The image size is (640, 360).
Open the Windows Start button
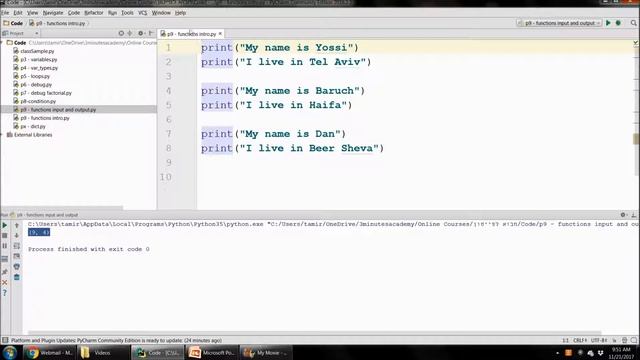9,352
